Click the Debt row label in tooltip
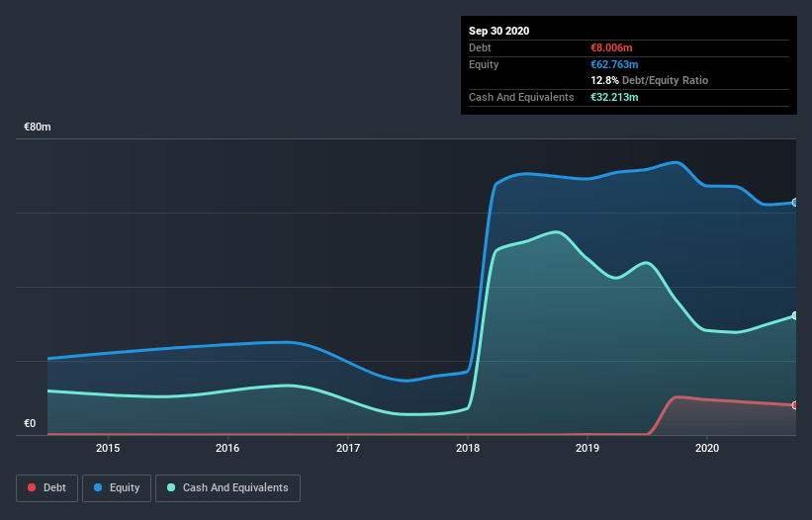Screen dimensions: 812x520 [x=480, y=47]
